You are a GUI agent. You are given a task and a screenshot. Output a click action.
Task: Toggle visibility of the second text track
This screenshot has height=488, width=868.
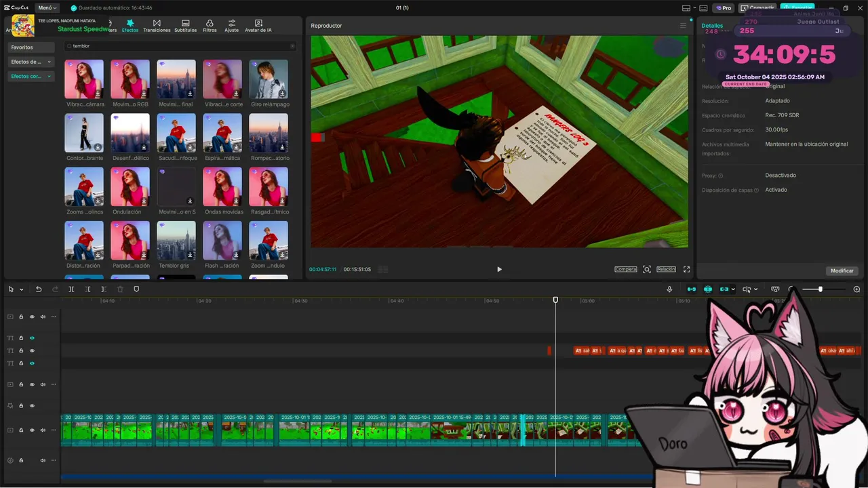pyautogui.click(x=32, y=350)
